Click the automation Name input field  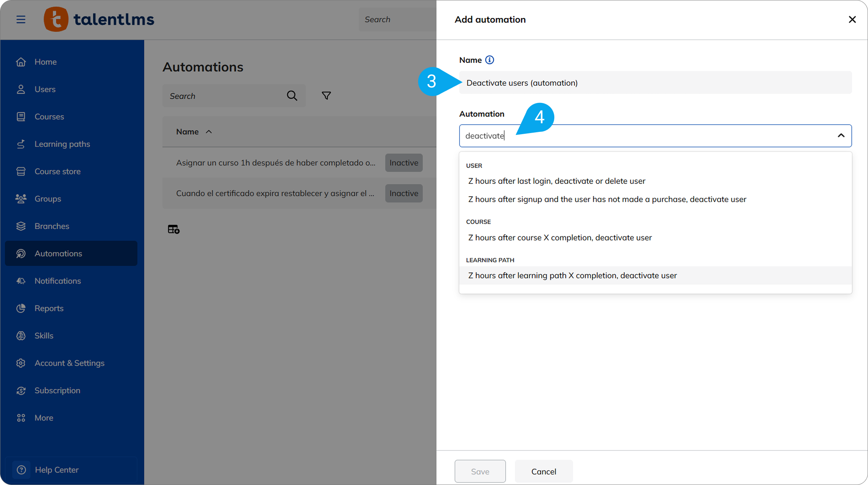pyautogui.click(x=655, y=83)
